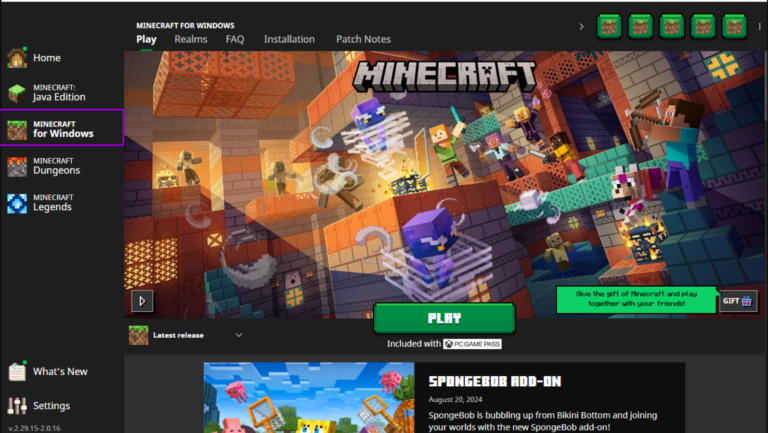Viewport: 768px width, 433px height.
Task: Open Minecraft Dungeons from sidebar
Action: pos(44,167)
